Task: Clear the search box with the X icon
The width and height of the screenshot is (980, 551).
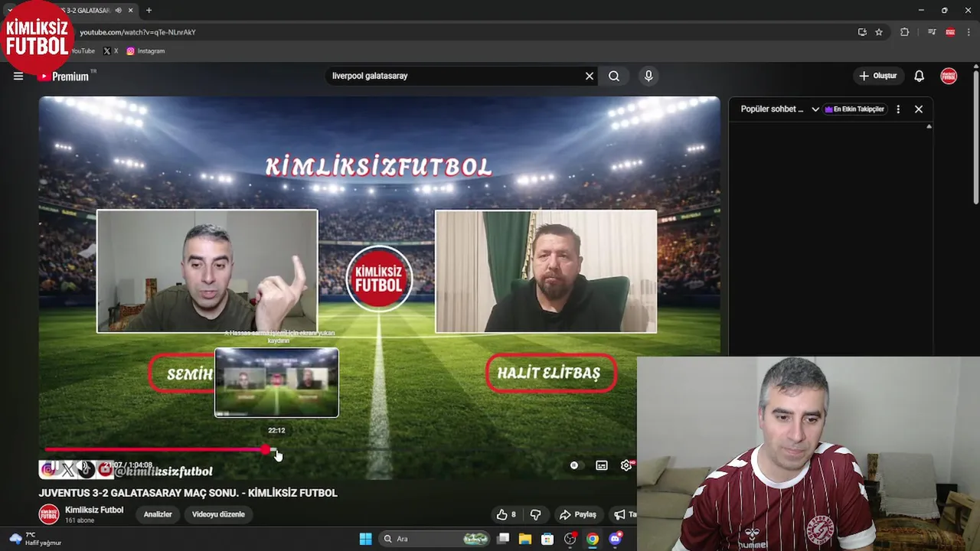Action: tap(590, 76)
